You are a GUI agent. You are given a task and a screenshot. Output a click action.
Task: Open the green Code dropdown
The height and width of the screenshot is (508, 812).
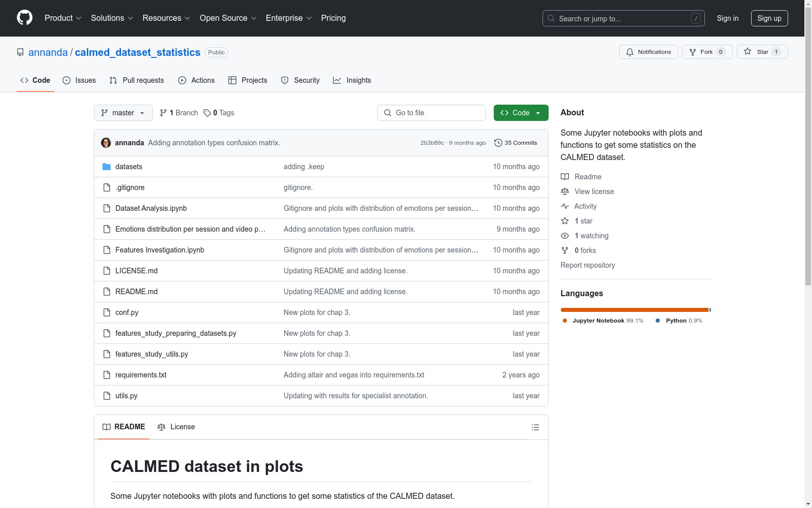click(x=521, y=113)
